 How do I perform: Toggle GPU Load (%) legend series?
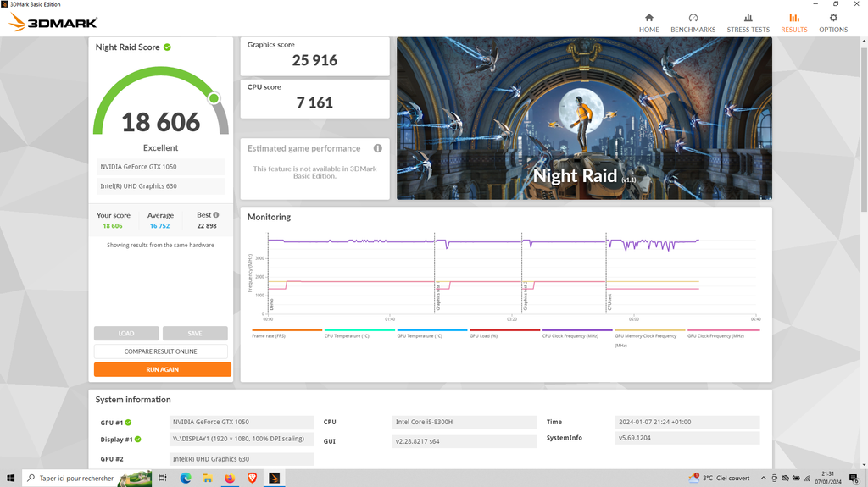tap(504, 334)
